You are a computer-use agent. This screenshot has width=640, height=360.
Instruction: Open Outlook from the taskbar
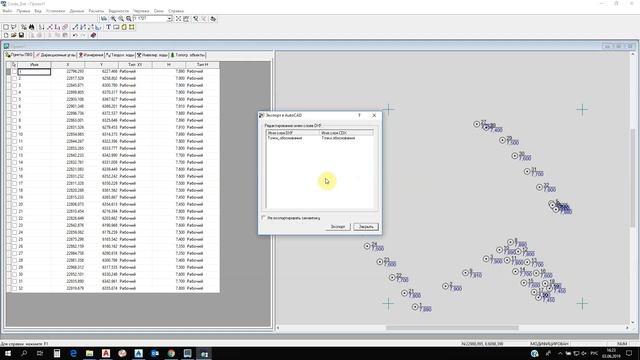click(x=155, y=353)
